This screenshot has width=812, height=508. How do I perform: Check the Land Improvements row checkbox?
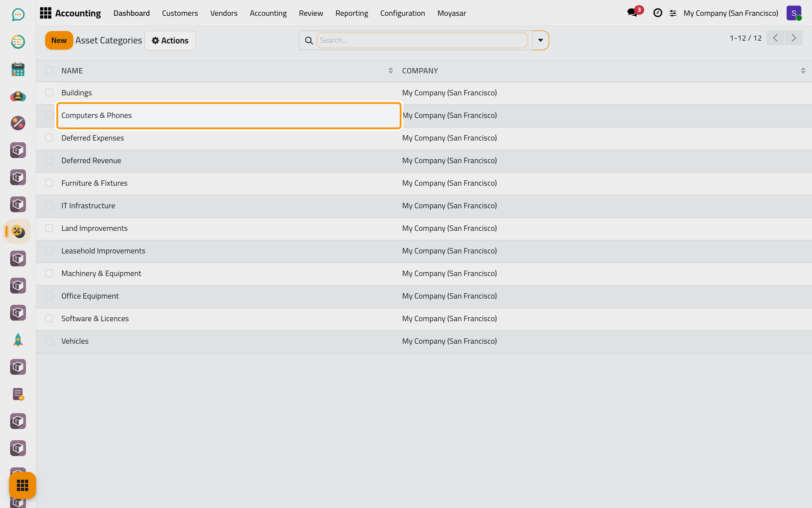pos(49,228)
